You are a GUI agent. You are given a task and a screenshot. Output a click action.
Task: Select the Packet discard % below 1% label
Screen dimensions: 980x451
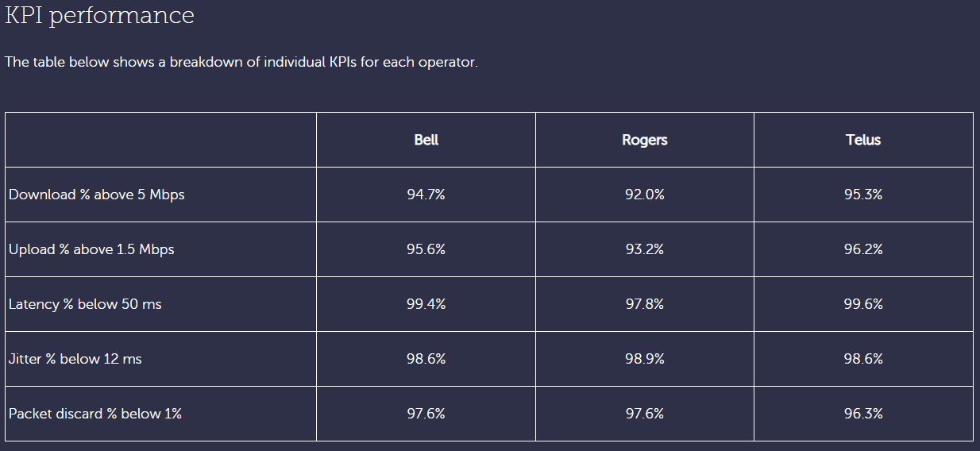pos(95,414)
